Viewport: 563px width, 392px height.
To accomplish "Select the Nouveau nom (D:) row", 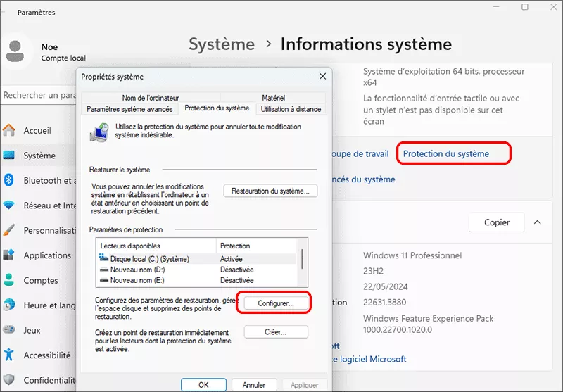I will pos(197,270).
